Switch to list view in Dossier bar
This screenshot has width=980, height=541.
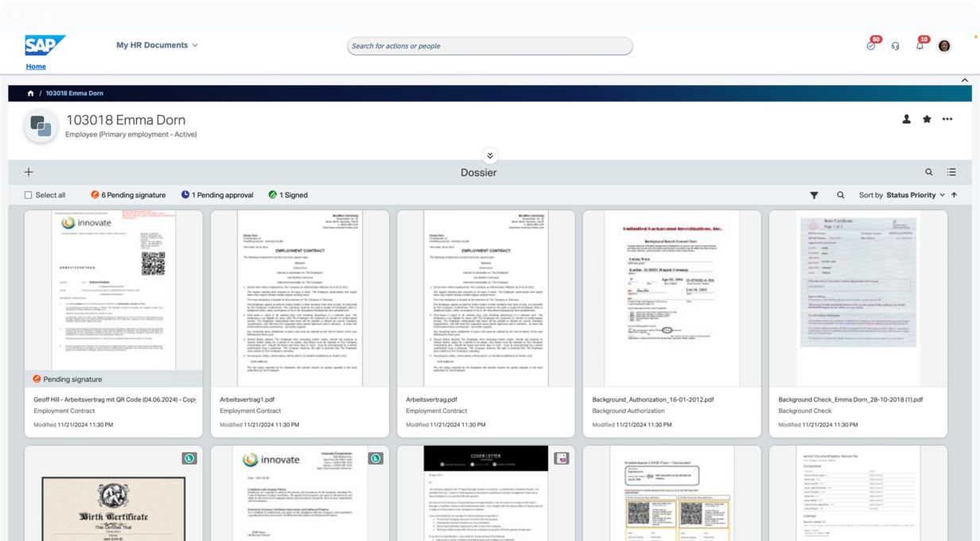pyautogui.click(x=951, y=172)
